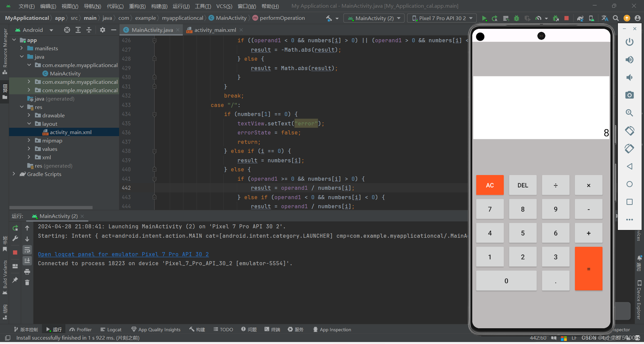Click the Make Project hammer icon

[329, 18]
